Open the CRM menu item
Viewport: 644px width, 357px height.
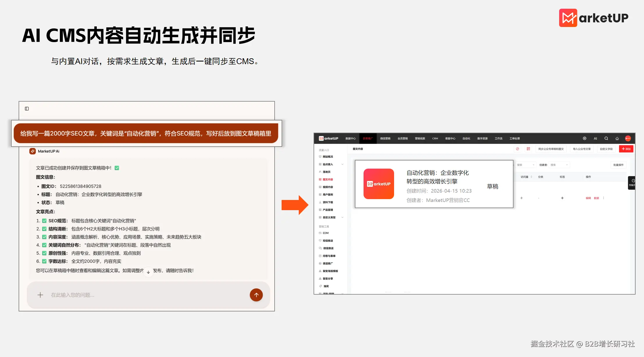tap(435, 138)
